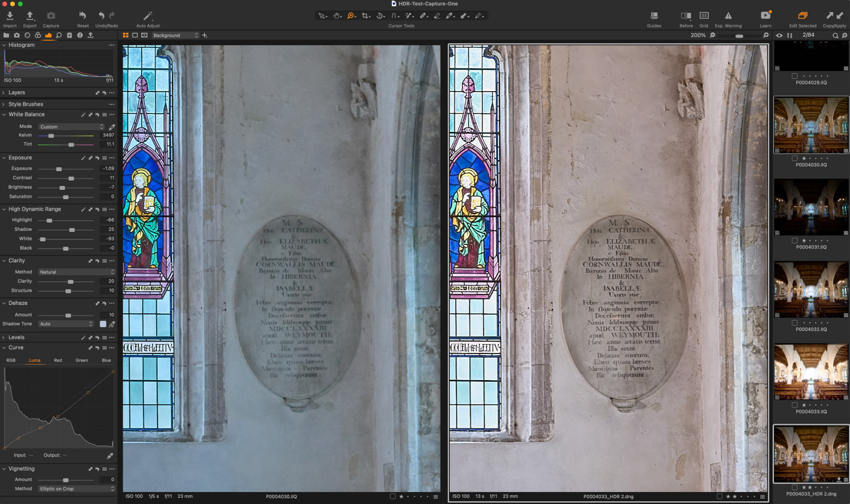Activate the Rotation & Flip tool
The height and width of the screenshot is (504, 850).
pos(379,15)
